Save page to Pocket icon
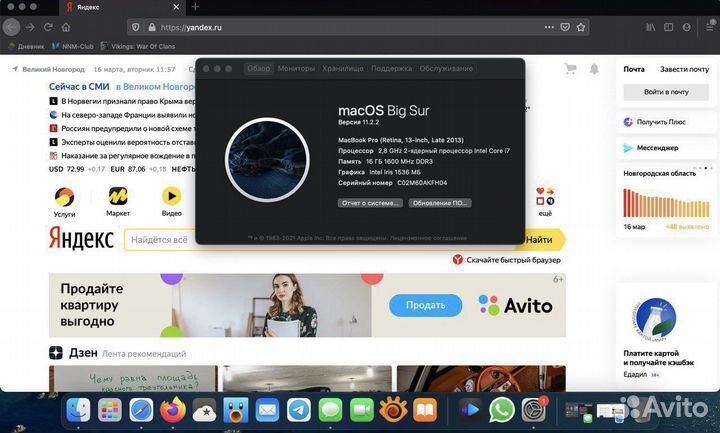The image size is (720, 433). [565, 28]
